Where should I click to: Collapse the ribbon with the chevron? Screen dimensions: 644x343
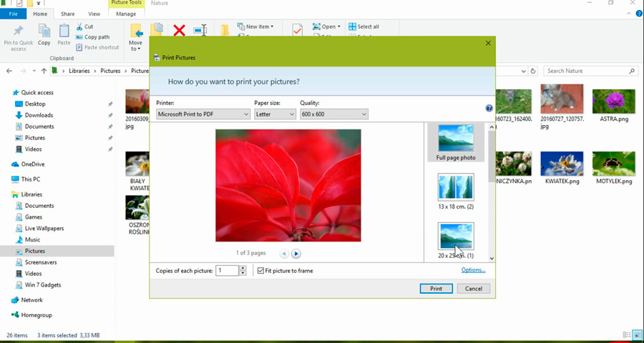(x=629, y=14)
